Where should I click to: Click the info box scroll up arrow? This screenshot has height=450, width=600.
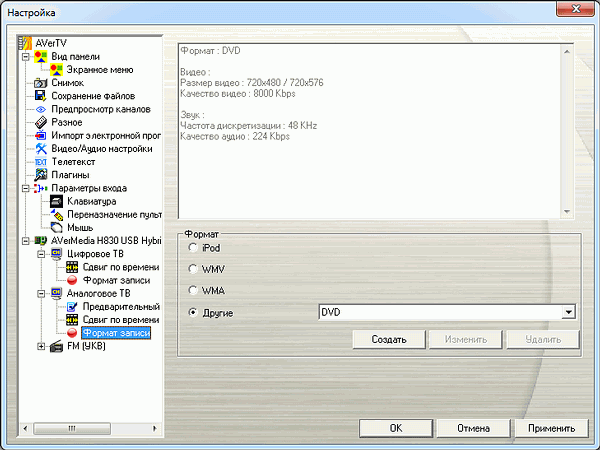(567, 51)
